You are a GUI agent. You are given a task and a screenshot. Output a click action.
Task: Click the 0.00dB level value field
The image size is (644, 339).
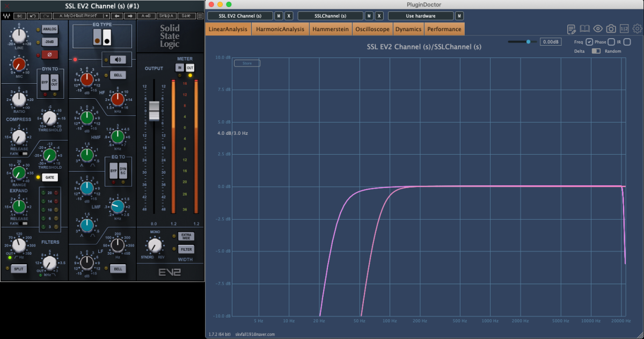[551, 41]
